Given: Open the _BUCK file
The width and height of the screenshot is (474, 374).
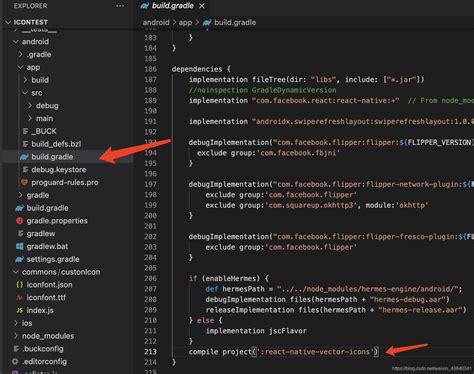Looking at the screenshot, I should click(x=44, y=131).
